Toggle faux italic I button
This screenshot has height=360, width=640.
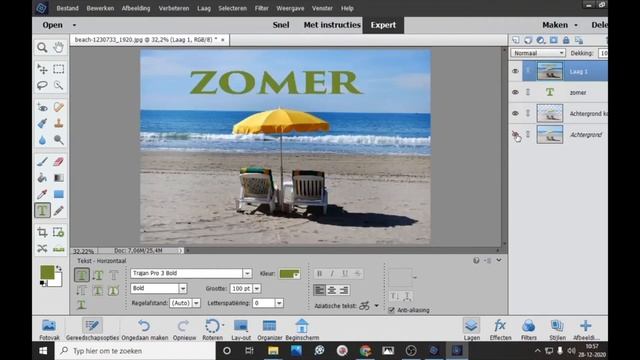[332, 273]
